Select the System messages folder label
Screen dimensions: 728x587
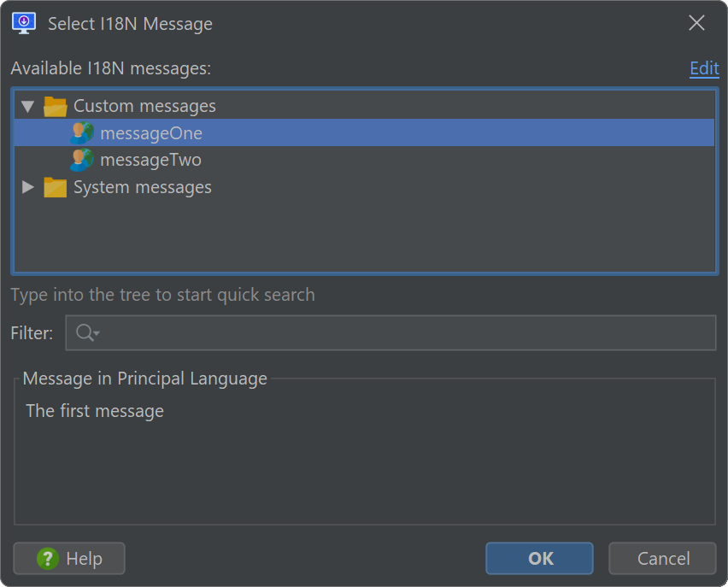point(143,188)
